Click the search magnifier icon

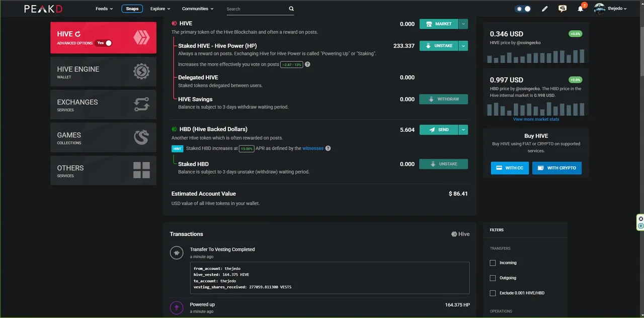291,9
